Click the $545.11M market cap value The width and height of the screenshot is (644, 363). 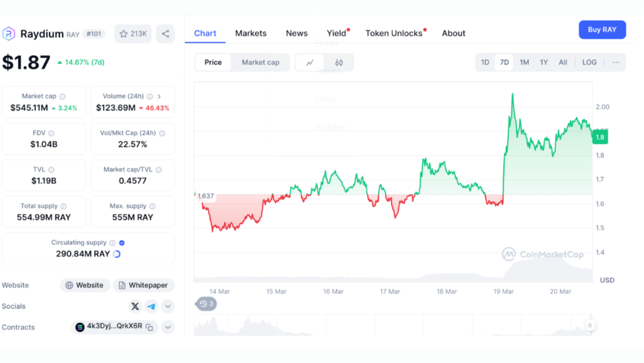[29, 108]
